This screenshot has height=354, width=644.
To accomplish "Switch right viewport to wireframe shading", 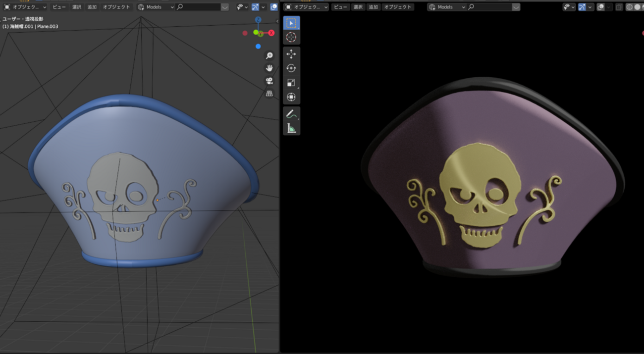I will click(x=629, y=7).
